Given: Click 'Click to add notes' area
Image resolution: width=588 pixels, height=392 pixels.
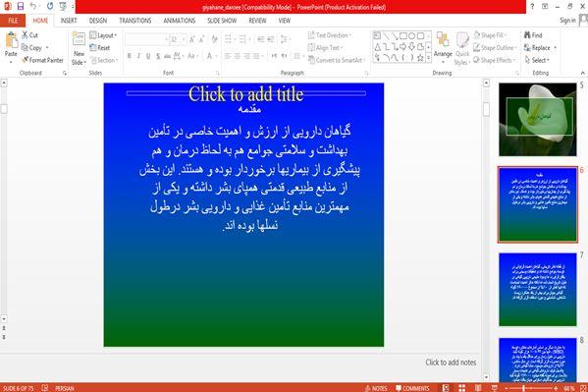Looking at the screenshot, I should pos(451,363).
